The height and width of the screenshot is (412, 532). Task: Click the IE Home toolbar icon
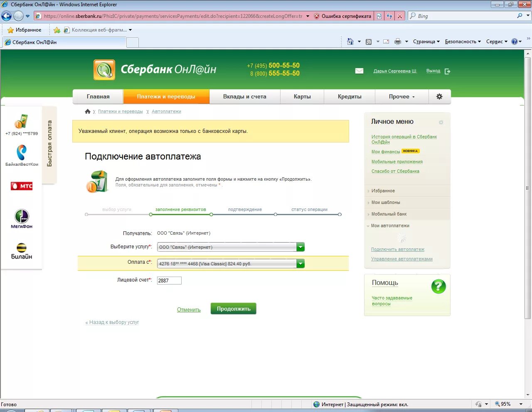350,42
